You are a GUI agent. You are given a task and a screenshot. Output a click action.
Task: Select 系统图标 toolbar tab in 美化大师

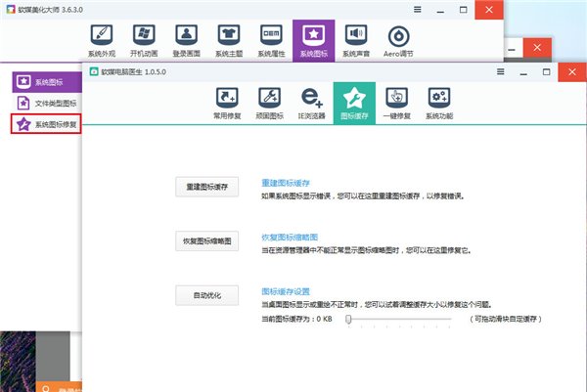(314, 41)
